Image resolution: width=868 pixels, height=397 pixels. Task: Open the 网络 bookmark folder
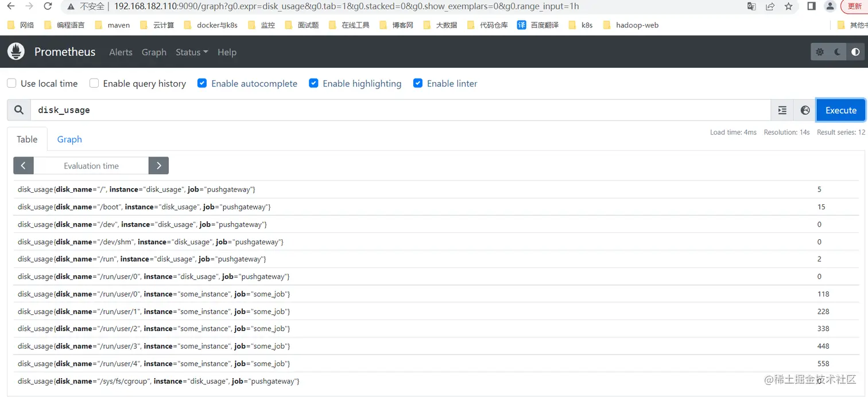(x=21, y=25)
